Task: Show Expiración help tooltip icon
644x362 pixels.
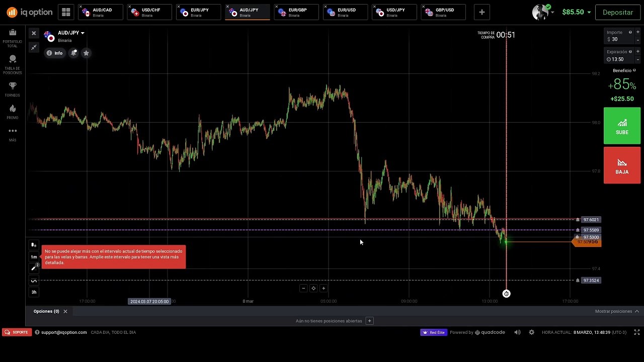Action: point(630,52)
